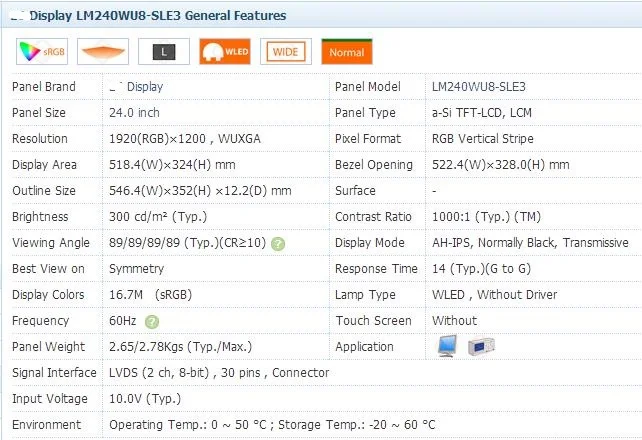Click the Without touch screen value
The image size is (642, 440).
pos(454,320)
